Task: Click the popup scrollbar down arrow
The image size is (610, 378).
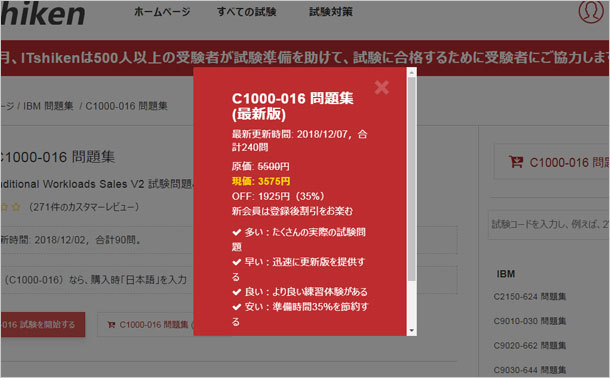Action: click(x=412, y=331)
